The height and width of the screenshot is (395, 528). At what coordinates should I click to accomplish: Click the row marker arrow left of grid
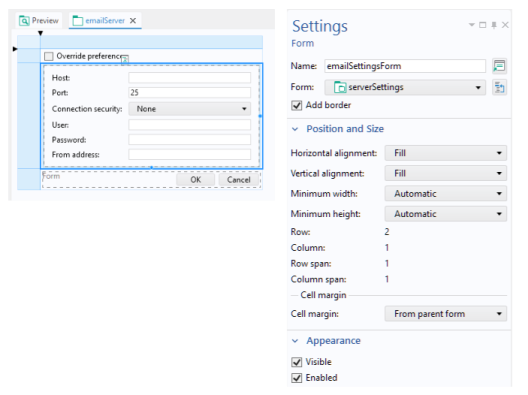pos(15,49)
